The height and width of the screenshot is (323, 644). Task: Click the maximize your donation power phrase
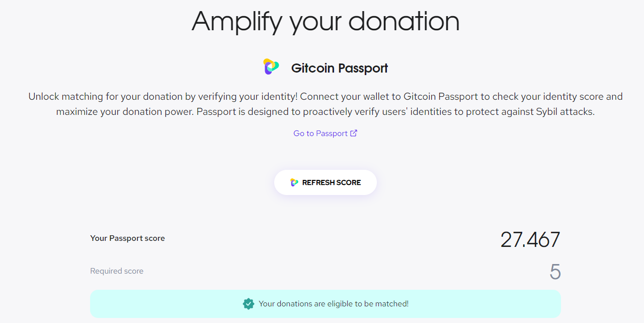click(124, 111)
